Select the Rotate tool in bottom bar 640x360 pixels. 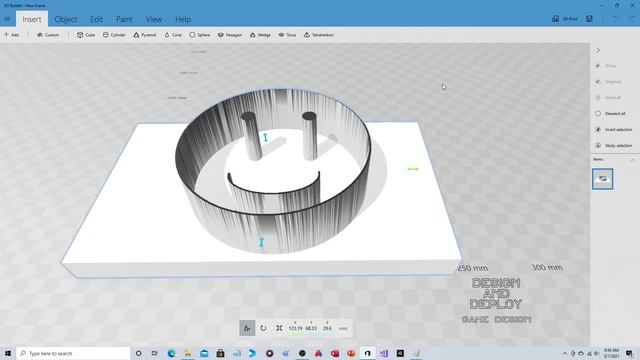click(x=263, y=328)
